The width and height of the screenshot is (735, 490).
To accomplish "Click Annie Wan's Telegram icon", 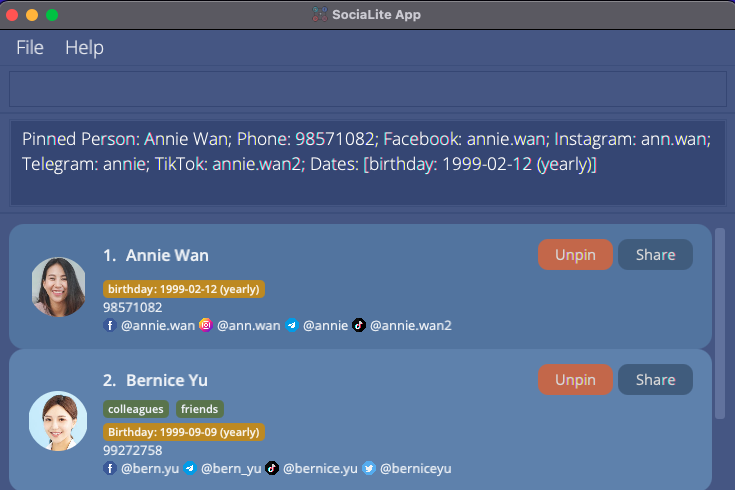I will click(x=292, y=325).
